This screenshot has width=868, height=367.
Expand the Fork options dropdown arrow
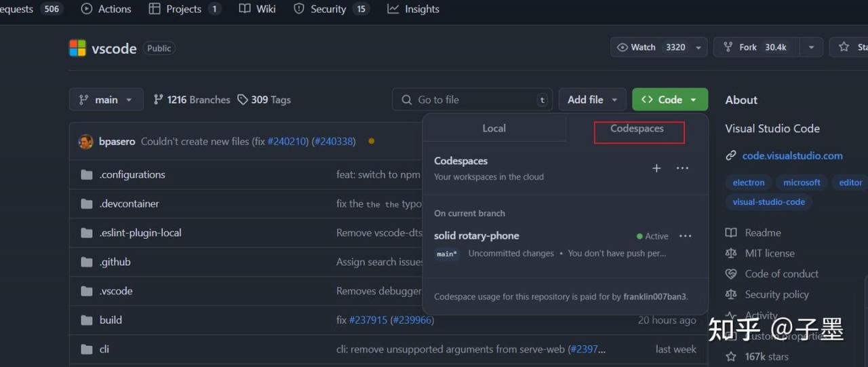click(811, 47)
